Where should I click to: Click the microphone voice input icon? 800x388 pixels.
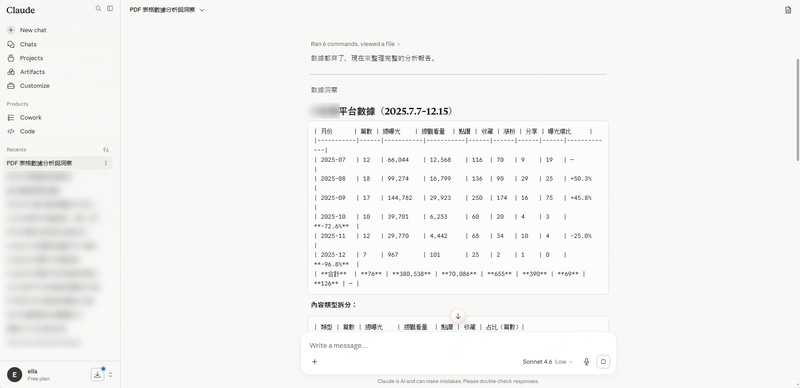[586, 361]
